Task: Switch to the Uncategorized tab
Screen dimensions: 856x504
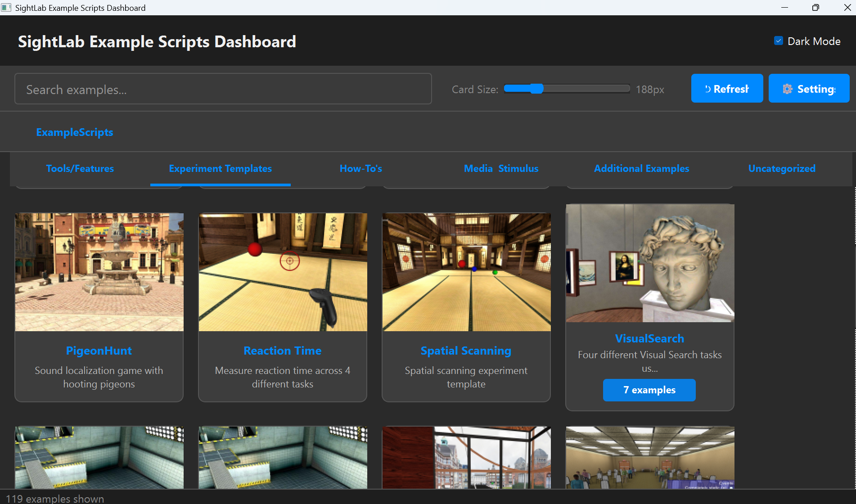Action: (781, 168)
